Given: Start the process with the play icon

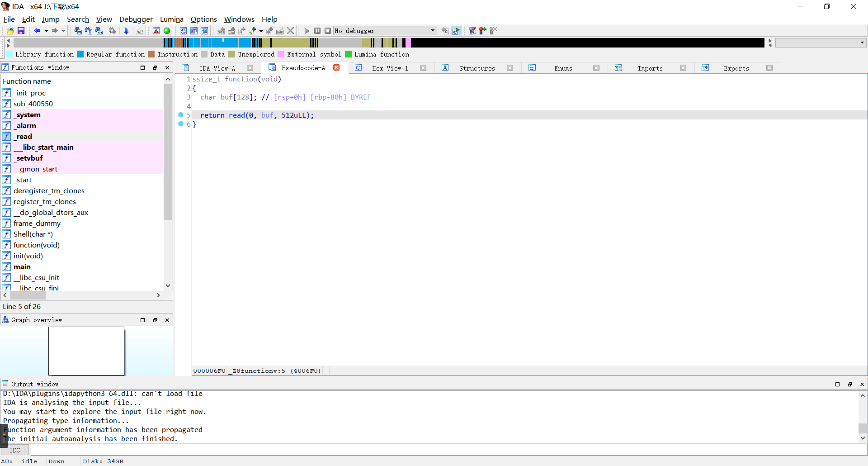Looking at the screenshot, I should [307, 31].
